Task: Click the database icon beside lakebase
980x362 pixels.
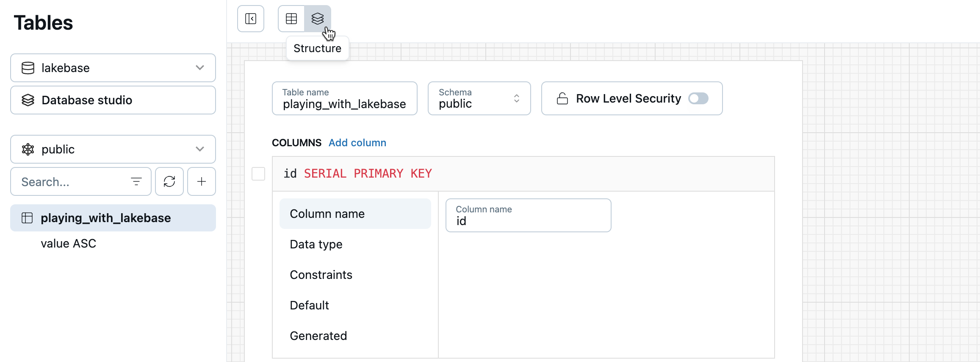Action: (28, 67)
